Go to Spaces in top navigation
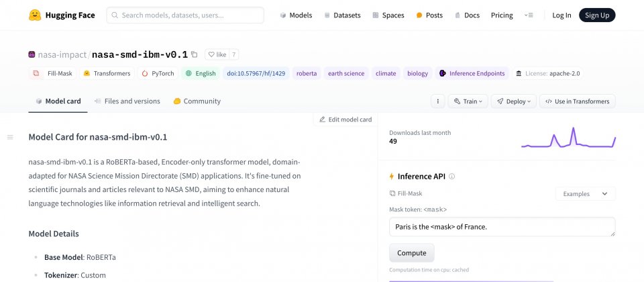The width and height of the screenshot is (644, 282). pyautogui.click(x=388, y=15)
